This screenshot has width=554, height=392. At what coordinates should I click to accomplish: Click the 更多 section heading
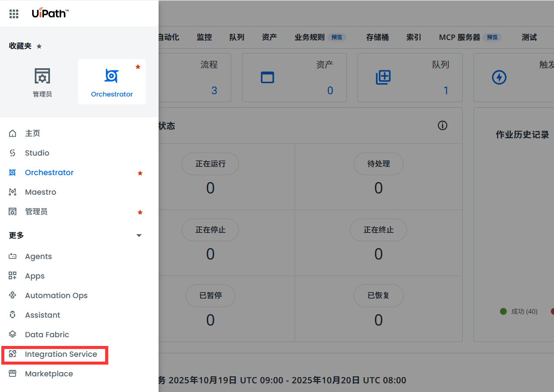[17, 236]
